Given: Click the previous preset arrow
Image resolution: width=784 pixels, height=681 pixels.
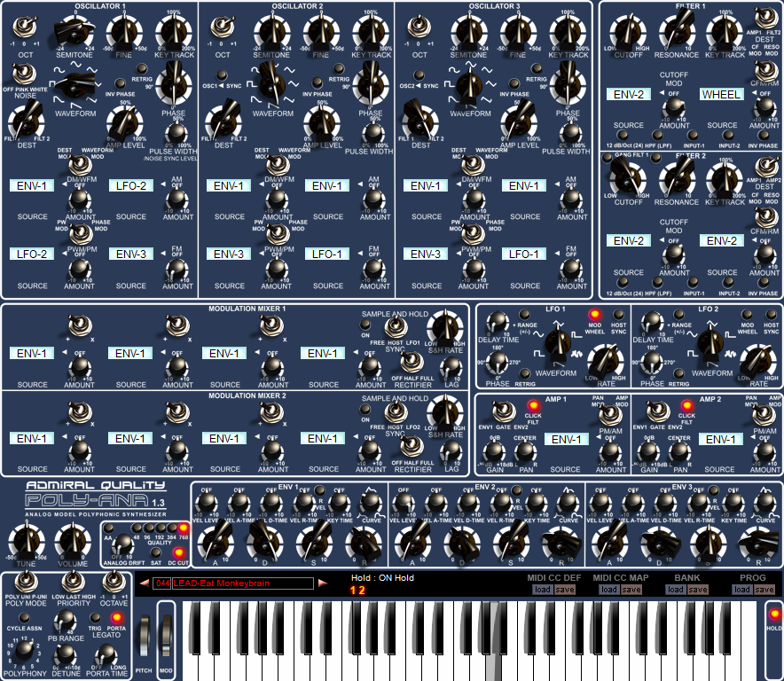Looking at the screenshot, I should coord(145,583).
